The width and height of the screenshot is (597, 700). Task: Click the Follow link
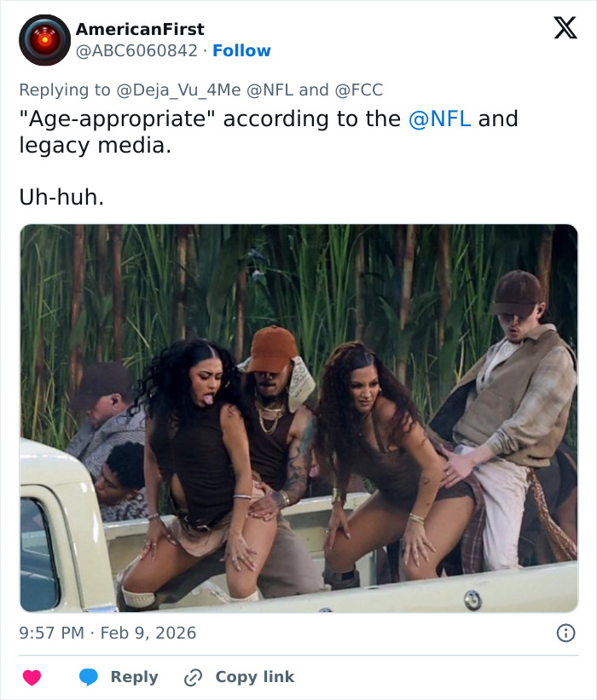(241, 50)
